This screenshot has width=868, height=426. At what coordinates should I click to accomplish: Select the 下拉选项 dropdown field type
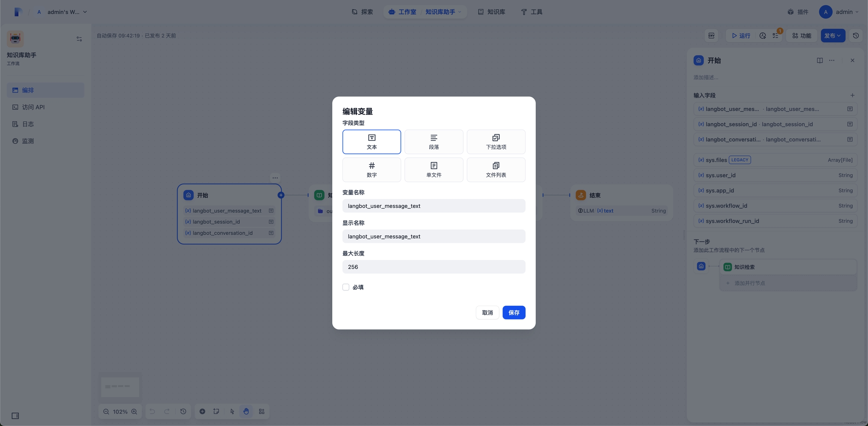pos(496,142)
